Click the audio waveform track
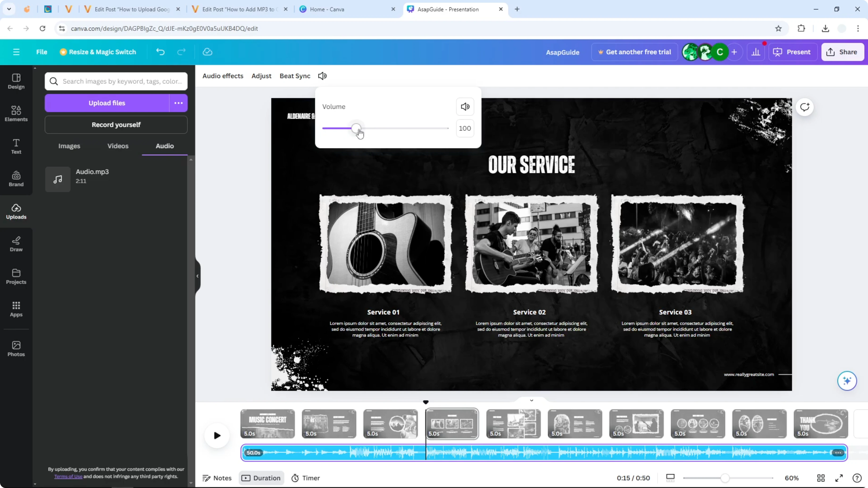Viewport: 868px width, 488px height. coord(544,453)
